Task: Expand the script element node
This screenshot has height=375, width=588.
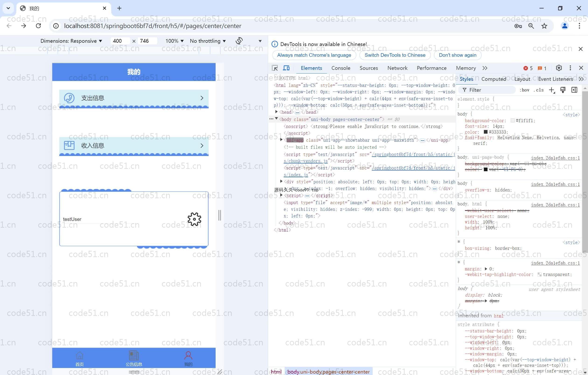Action: coord(281,195)
